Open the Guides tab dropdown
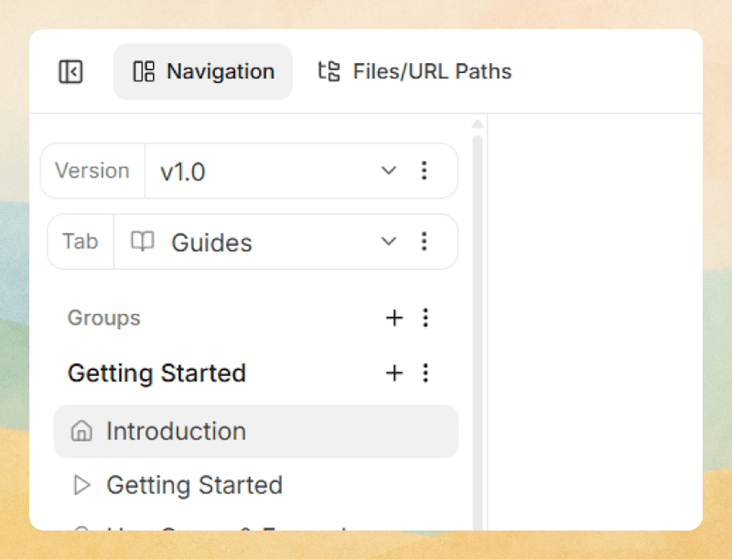The height and width of the screenshot is (560, 732). [389, 242]
